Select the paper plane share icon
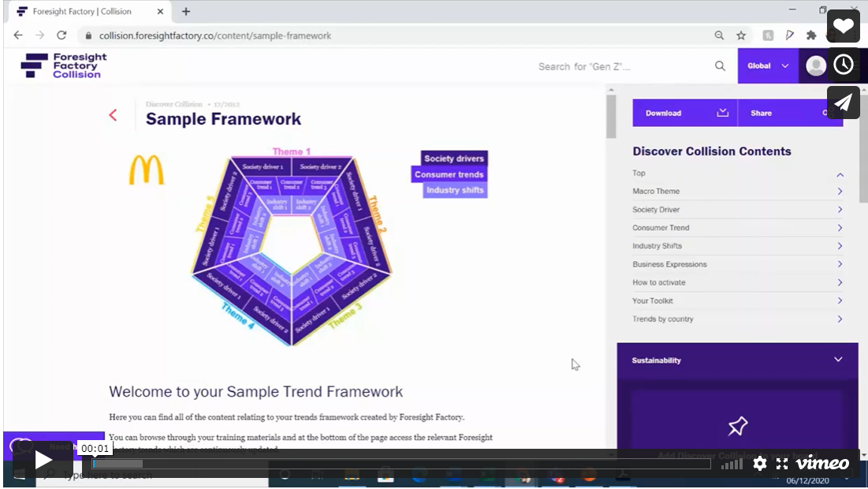 coord(843,103)
